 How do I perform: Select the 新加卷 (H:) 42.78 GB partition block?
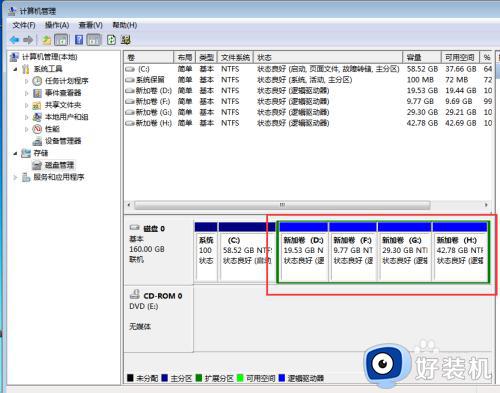[x=460, y=252]
